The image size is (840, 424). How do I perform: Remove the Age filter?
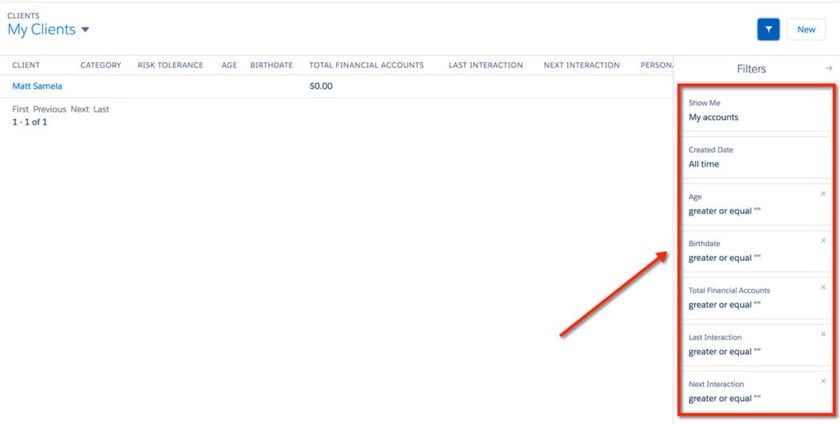pyautogui.click(x=823, y=194)
